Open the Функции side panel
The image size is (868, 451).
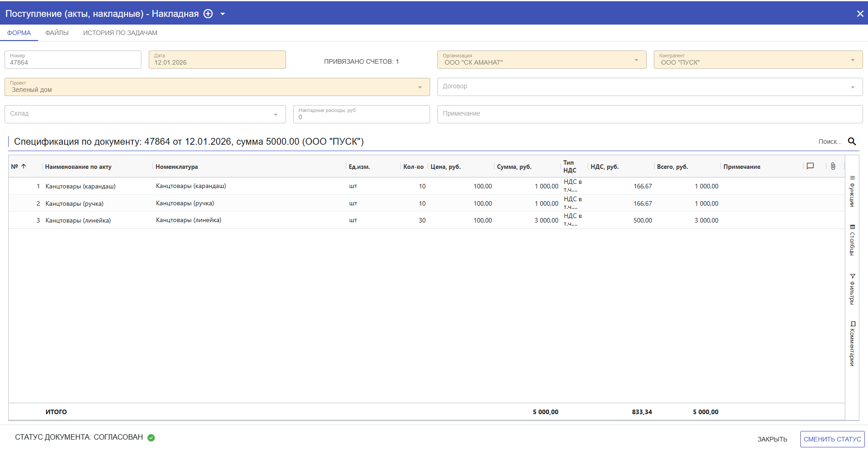[852, 191]
